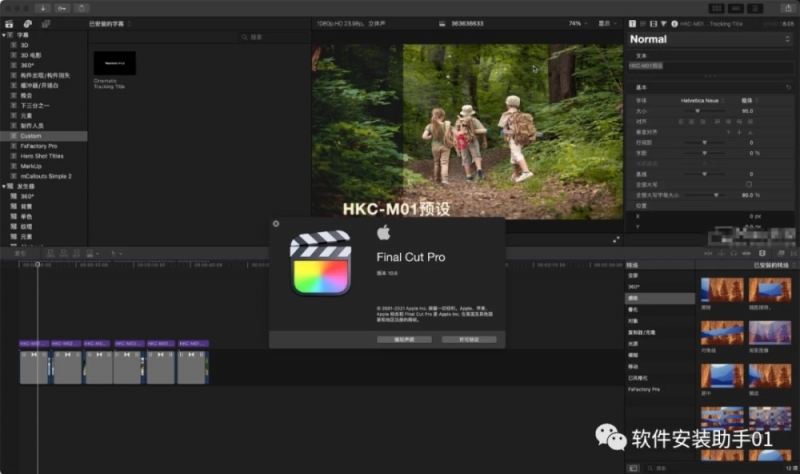The width and height of the screenshot is (800, 474).
Task: Enable the 全部大写 all caps checkbox
Action: coord(748,184)
